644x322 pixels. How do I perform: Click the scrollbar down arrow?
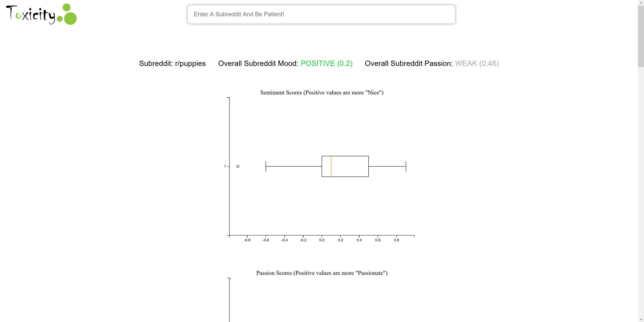(641, 319)
